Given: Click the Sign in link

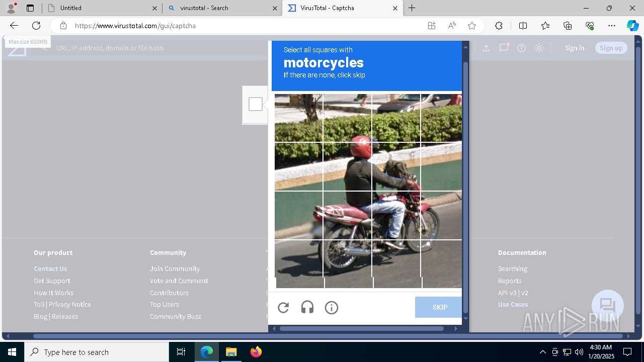Looking at the screenshot, I should coord(575,48).
